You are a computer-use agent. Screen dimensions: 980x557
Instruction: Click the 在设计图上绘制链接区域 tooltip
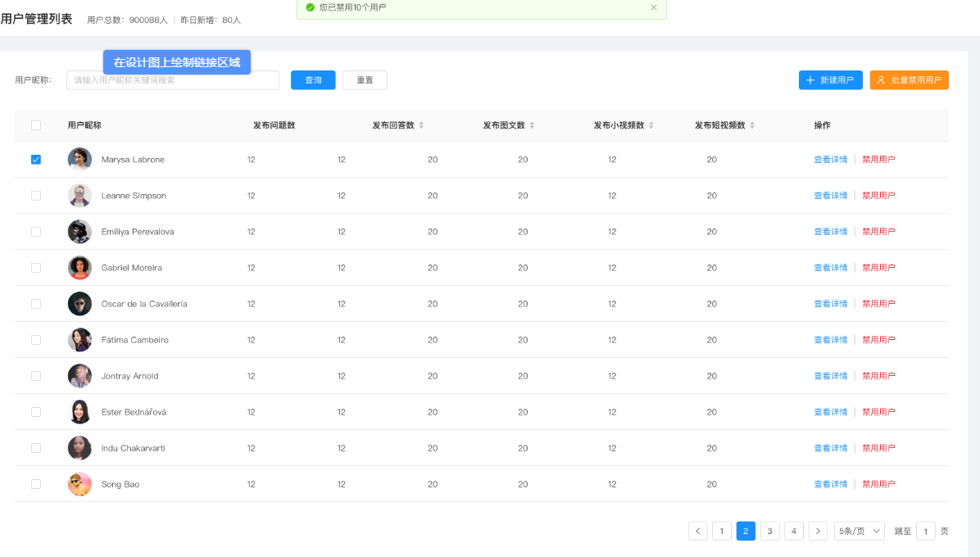coord(177,62)
